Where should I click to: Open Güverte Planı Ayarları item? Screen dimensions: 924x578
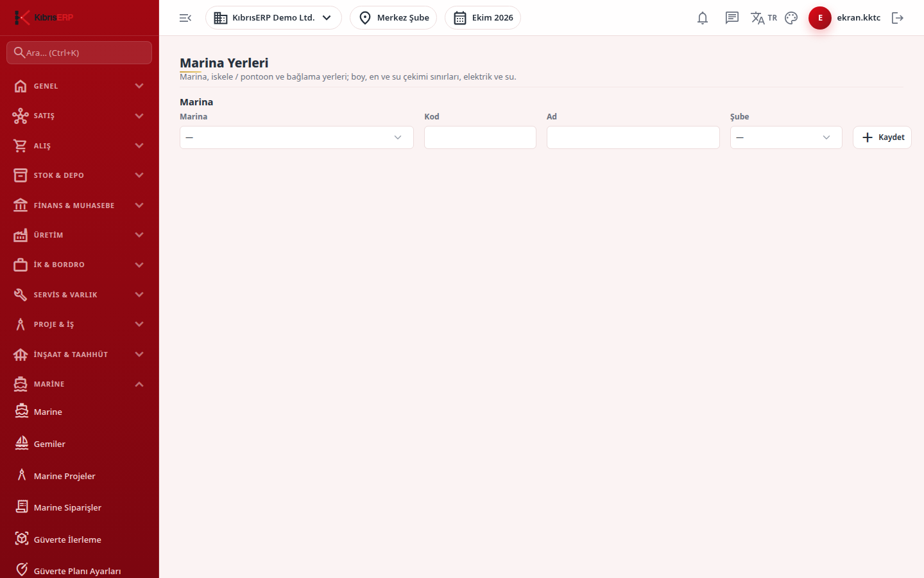point(80,570)
